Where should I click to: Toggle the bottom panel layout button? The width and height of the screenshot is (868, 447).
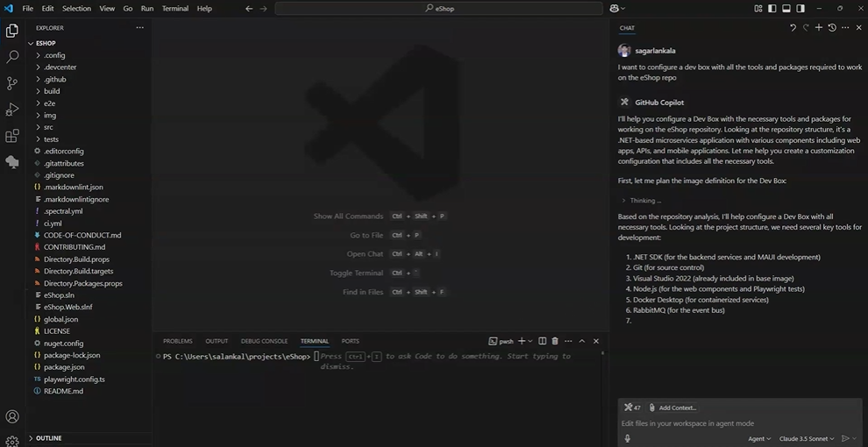tap(786, 9)
